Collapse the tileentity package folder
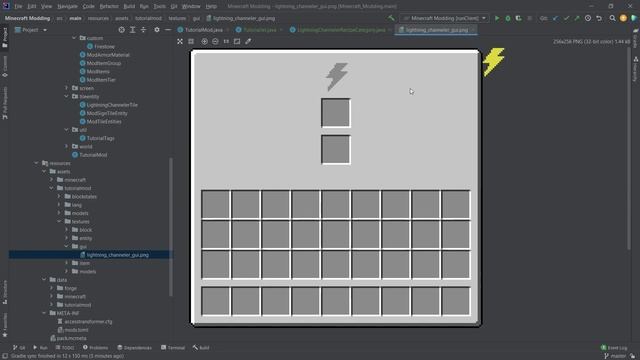This screenshot has height=360, width=640. 67,96
